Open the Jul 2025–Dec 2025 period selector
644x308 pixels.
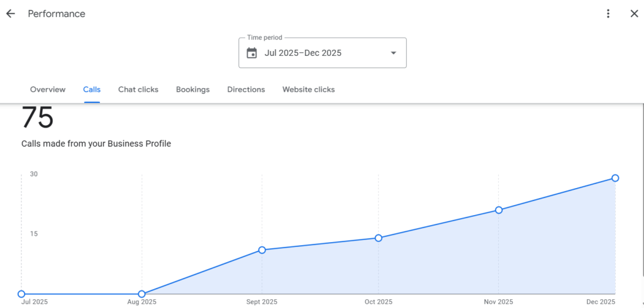[303, 53]
